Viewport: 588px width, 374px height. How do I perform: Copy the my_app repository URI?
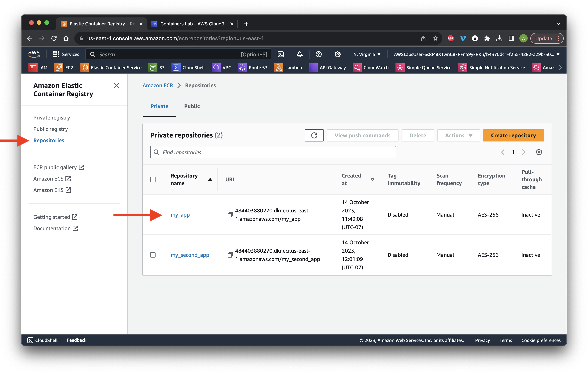pyautogui.click(x=230, y=214)
